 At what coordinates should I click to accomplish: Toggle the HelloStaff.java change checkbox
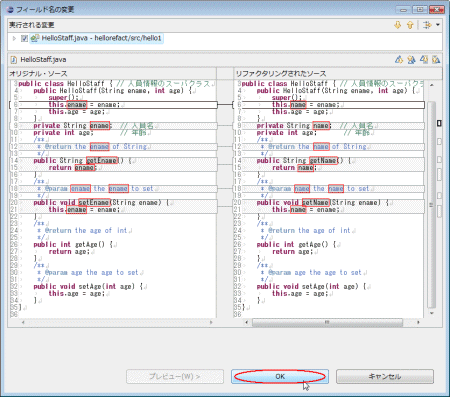pos(24,38)
